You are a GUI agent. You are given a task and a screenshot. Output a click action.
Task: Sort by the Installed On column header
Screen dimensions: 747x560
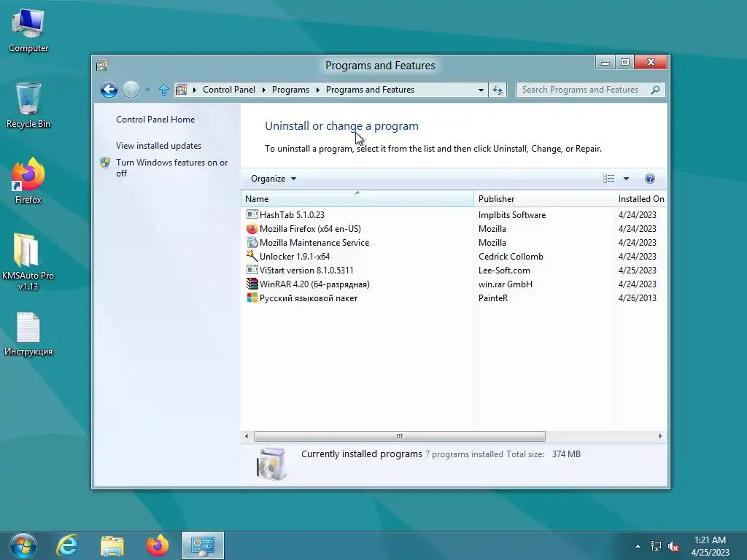640,198
